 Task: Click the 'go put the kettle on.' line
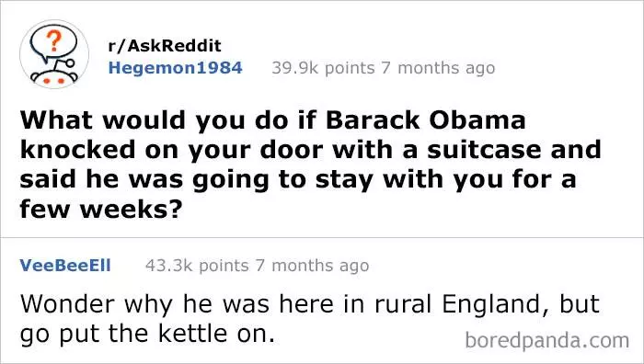147,334
